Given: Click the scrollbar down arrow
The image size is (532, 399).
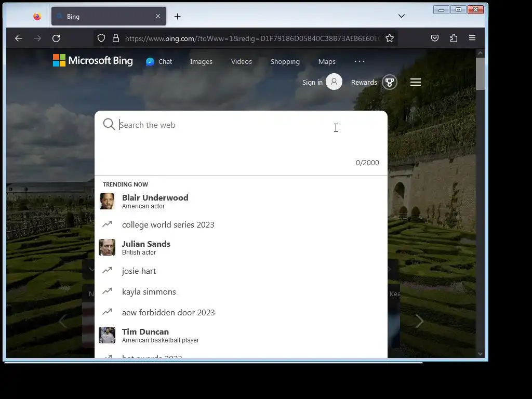Looking at the screenshot, I should pyautogui.click(x=480, y=354).
